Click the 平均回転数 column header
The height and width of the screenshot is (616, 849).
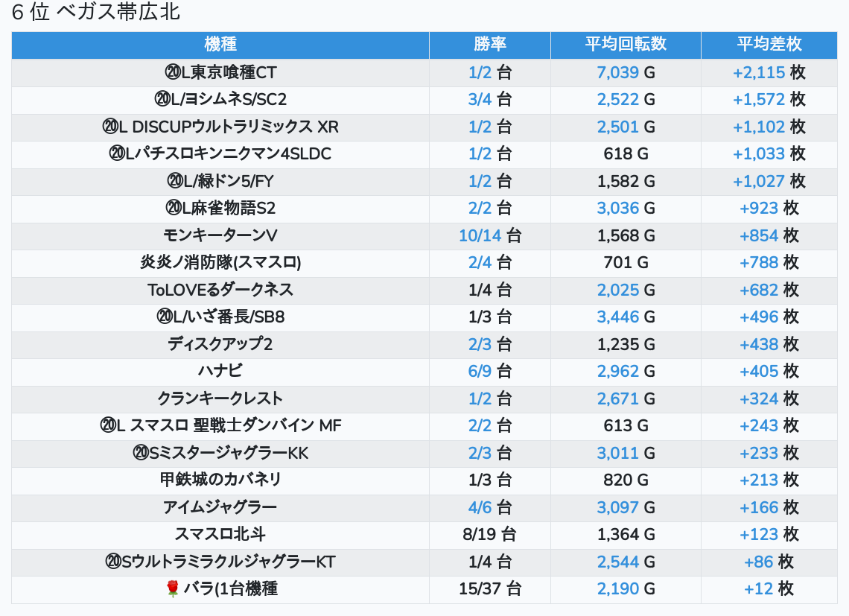pos(626,44)
